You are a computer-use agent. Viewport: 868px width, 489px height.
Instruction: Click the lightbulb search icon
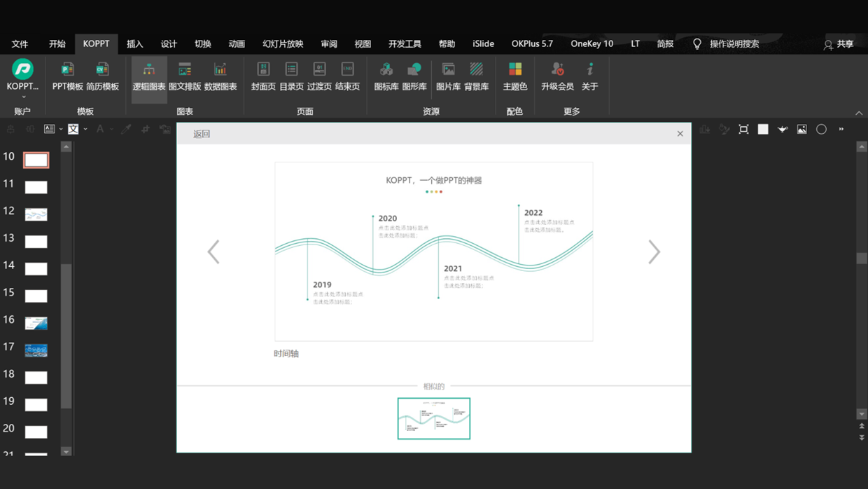click(697, 43)
